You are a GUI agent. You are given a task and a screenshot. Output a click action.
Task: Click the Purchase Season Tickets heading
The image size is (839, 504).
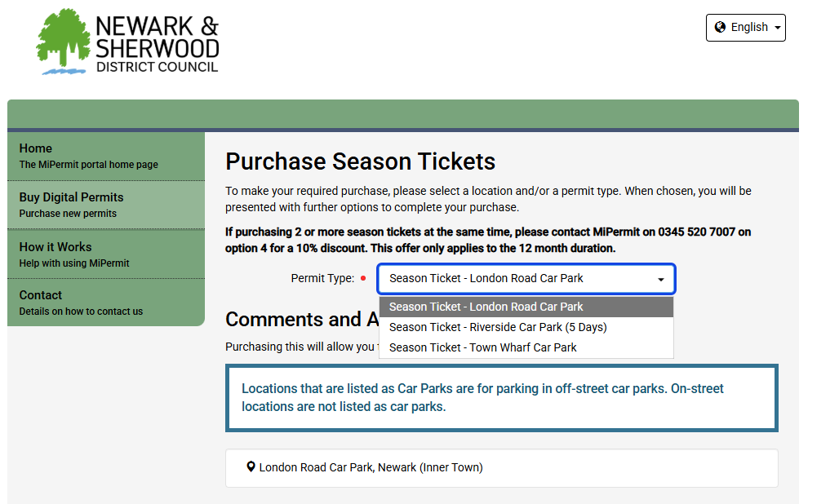pos(360,161)
